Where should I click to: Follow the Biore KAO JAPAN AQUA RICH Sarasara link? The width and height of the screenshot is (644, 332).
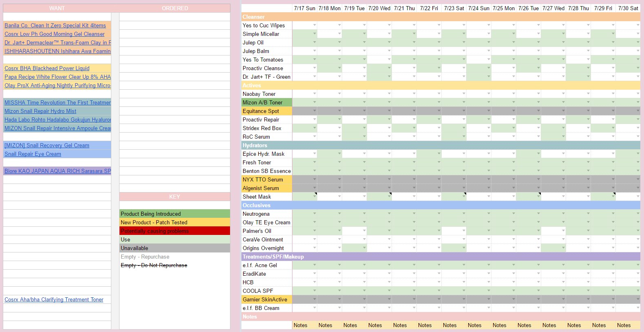pyautogui.click(x=58, y=171)
